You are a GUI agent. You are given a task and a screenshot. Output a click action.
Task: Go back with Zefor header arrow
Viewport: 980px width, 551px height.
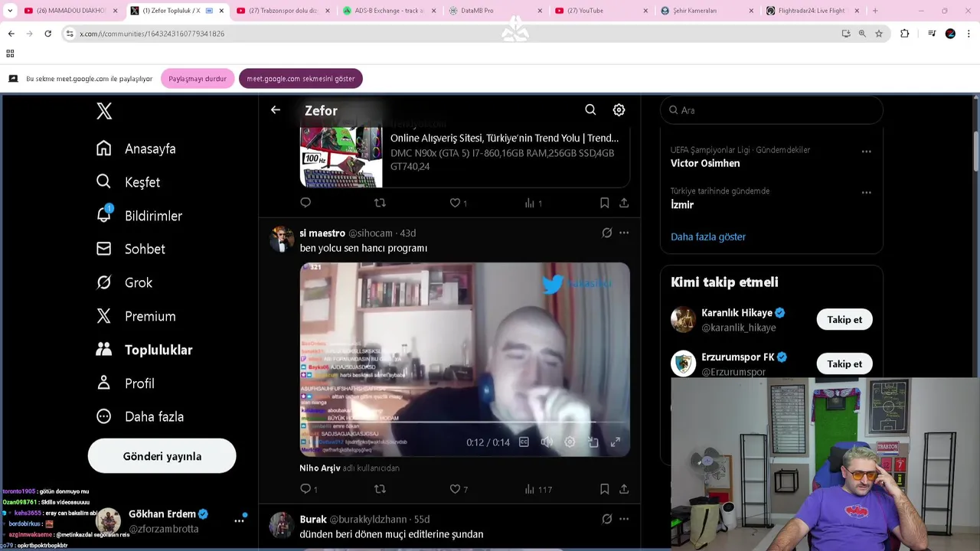click(276, 110)
